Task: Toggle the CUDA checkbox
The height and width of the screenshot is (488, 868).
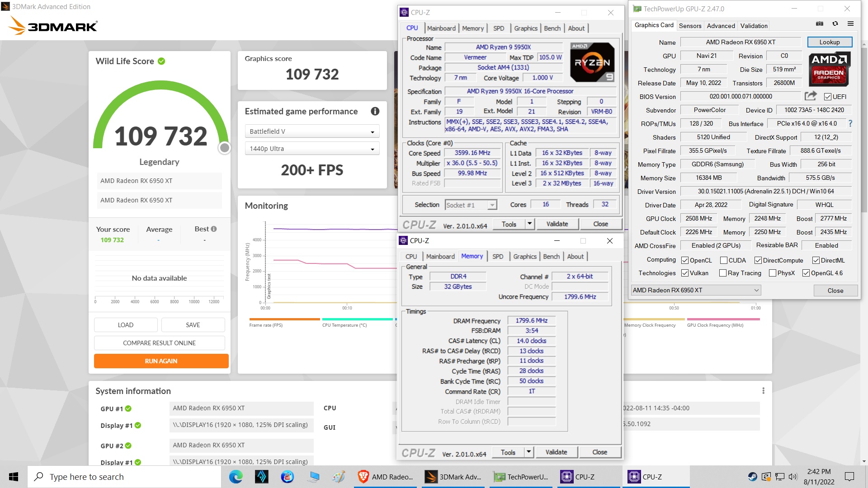Action: [723, 260]
